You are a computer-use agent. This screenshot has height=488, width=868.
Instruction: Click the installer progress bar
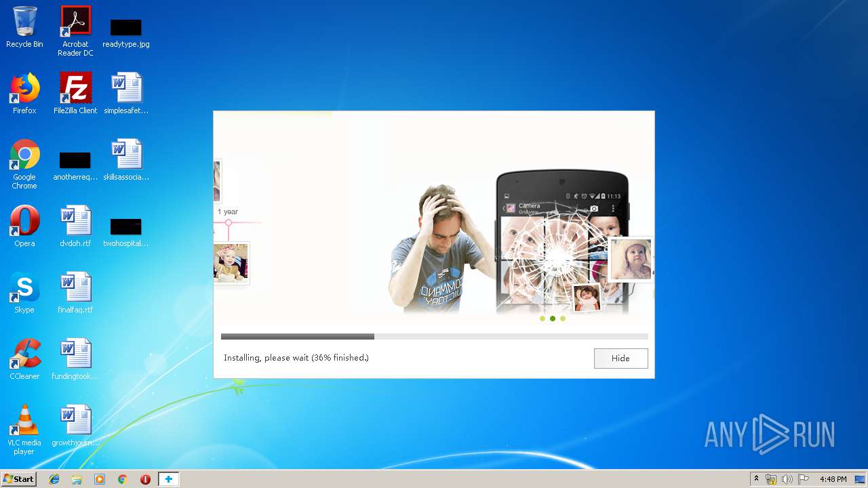click(x=434, y=336)
